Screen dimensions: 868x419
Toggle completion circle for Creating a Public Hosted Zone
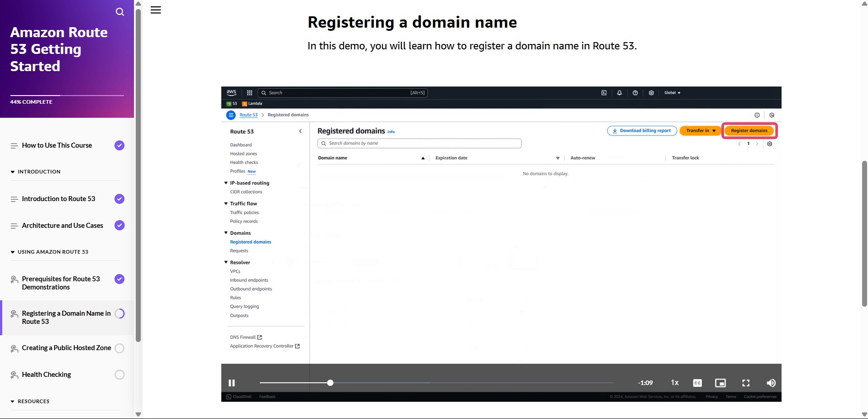119,348
